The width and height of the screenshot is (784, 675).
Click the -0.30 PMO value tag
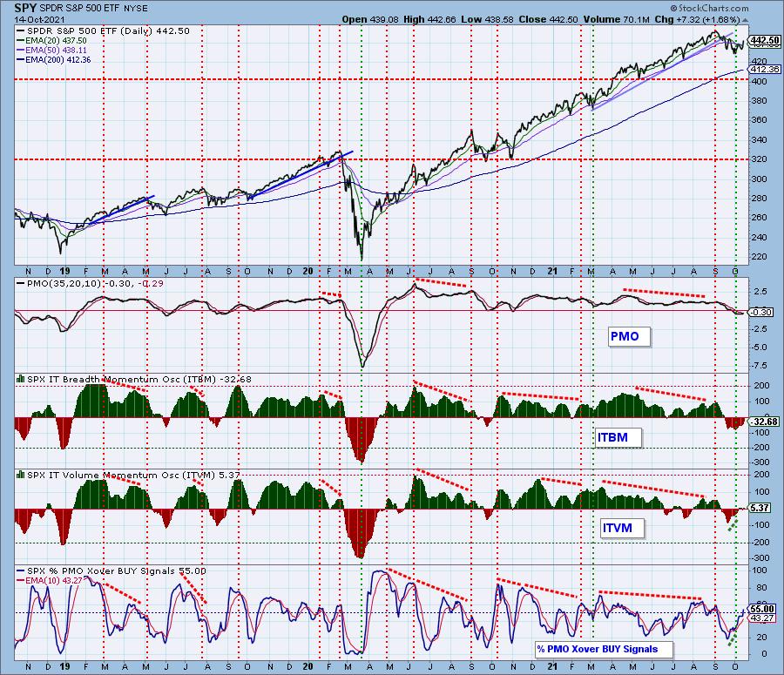(761, 312)
